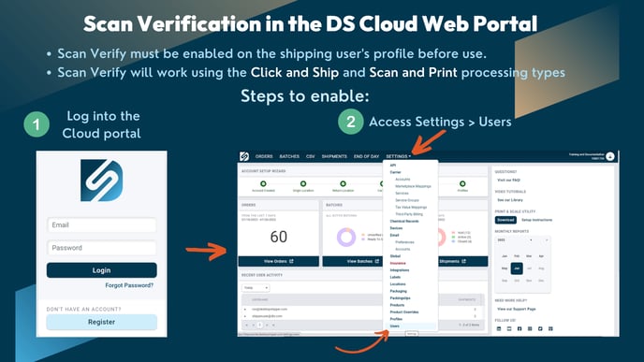Image resolution: width=644 pixels, height=362 pixels.
Task: Open the Setup Instructions link
Action: pyautogui.click(x=536, y=220)
